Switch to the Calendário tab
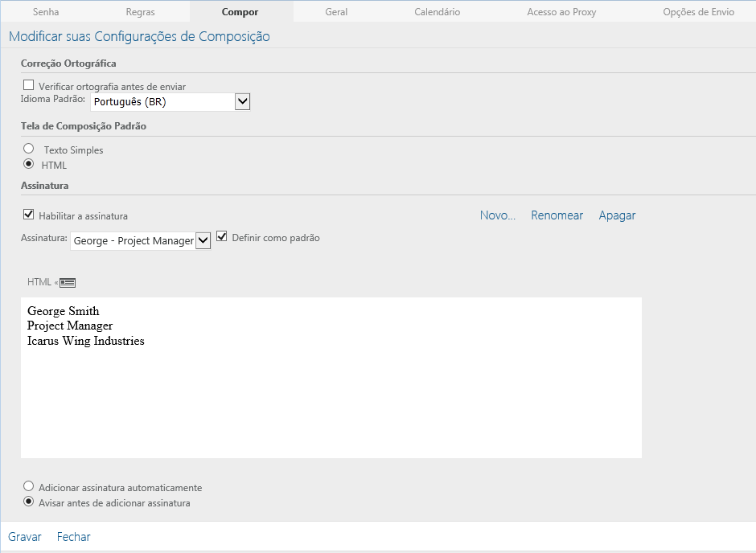The height and width of the screenshot is (553, 756). coord(438,12)
